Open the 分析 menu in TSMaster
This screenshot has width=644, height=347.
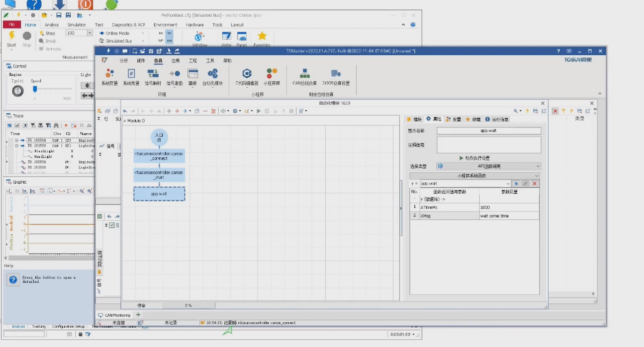[x=123, y=60]
